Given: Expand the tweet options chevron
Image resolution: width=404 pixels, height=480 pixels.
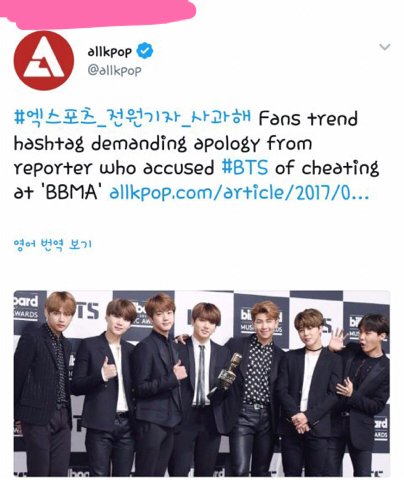Looking at the screenshot, I should click(x=385, y=47).
